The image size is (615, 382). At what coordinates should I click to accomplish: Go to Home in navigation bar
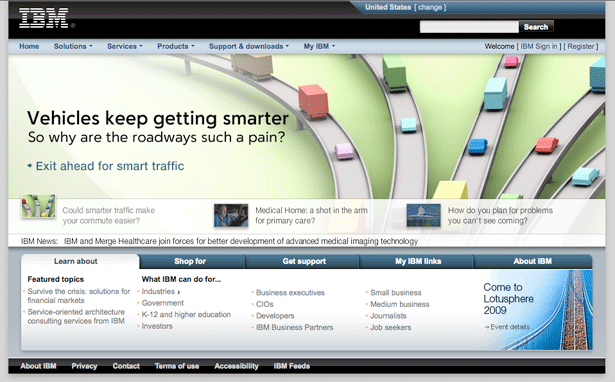click(29, 46)
